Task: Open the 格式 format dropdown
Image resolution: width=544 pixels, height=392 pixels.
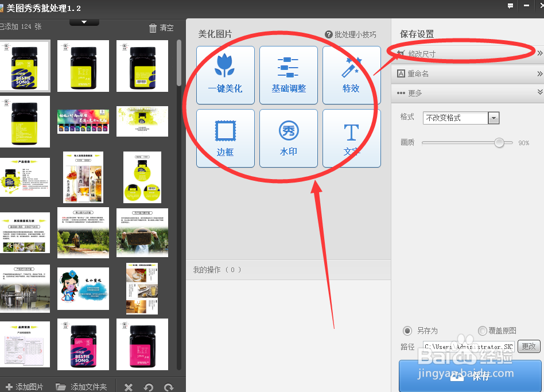Action: (461, 118)
